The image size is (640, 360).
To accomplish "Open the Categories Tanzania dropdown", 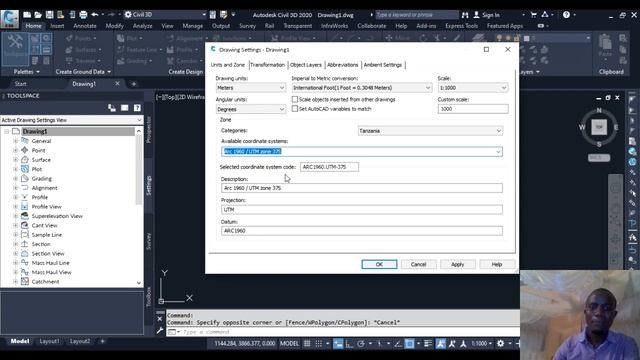I will (430, 131).
